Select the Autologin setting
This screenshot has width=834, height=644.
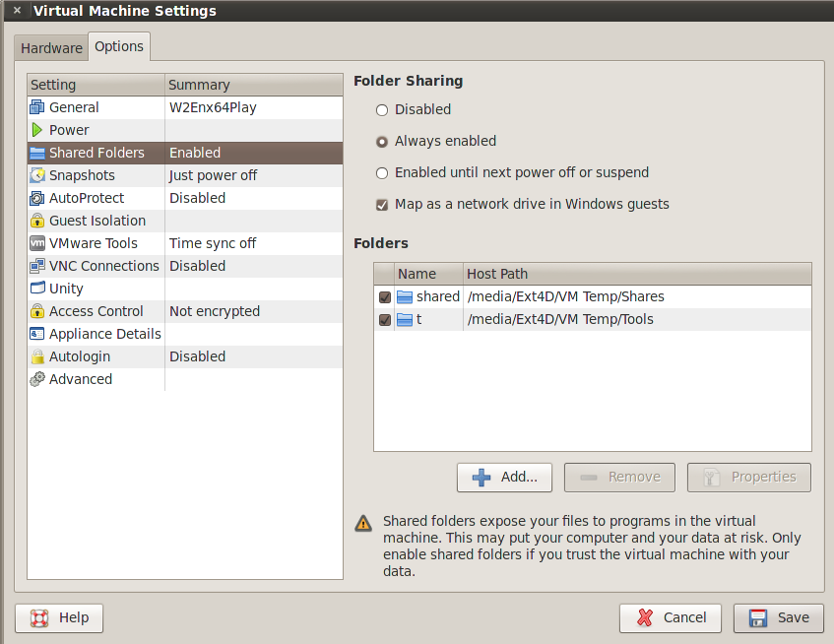click(x=185, y=356)
